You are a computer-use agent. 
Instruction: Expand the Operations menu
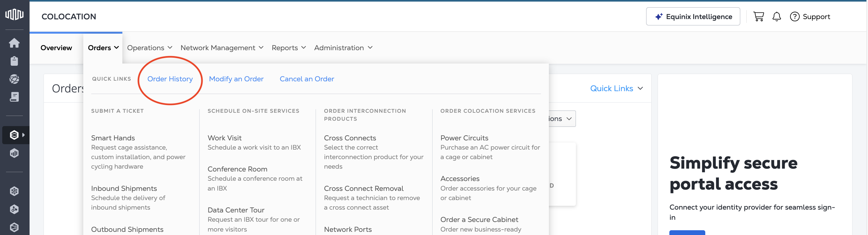tap(149, 48)
